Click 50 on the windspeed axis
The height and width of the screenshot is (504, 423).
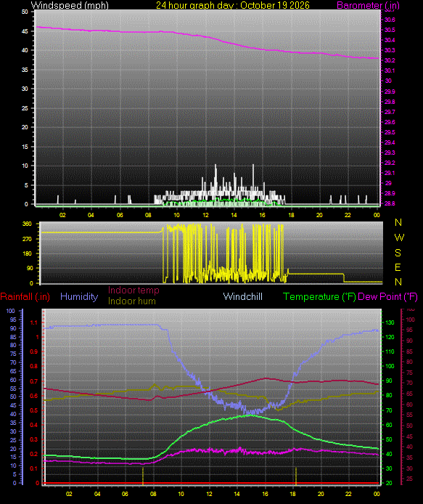coord(25,12)
